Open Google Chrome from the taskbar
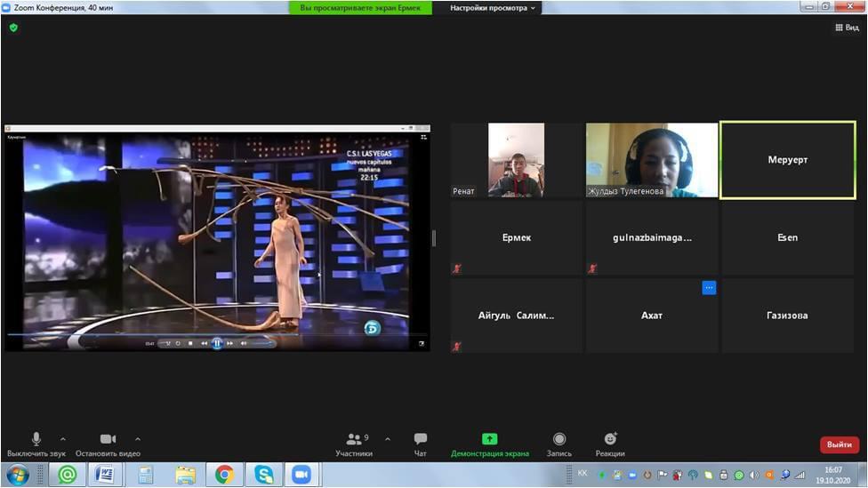Screen dimensions: 868x488 click(x=224, y=475)
